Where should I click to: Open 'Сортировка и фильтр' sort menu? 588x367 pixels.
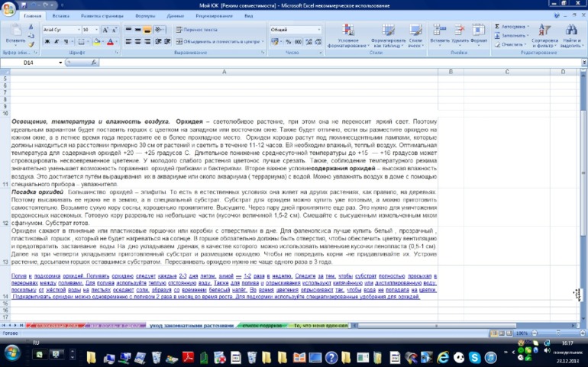coord(544,37)
